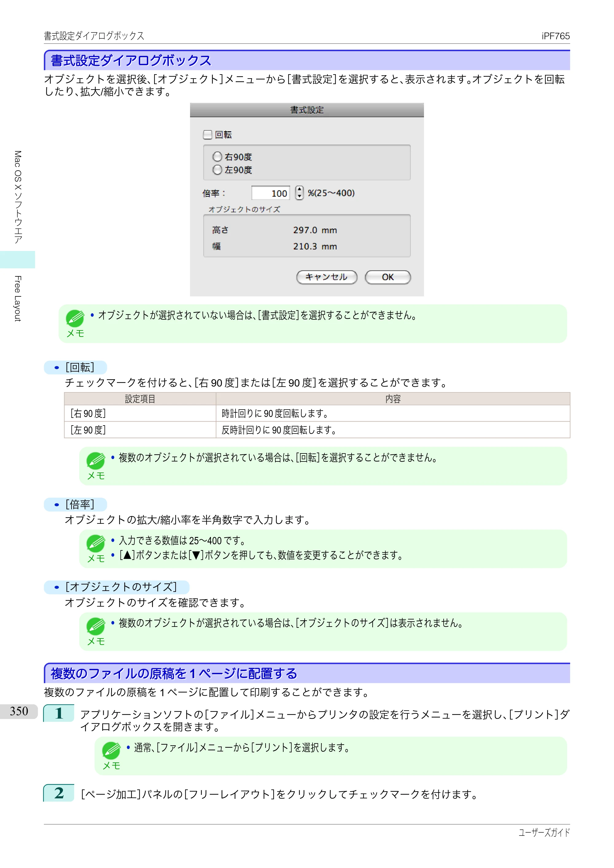Image resolution: width=614 pixels, height=868 pixels.
Task: Click the 内容 table header
Action: 393,399
